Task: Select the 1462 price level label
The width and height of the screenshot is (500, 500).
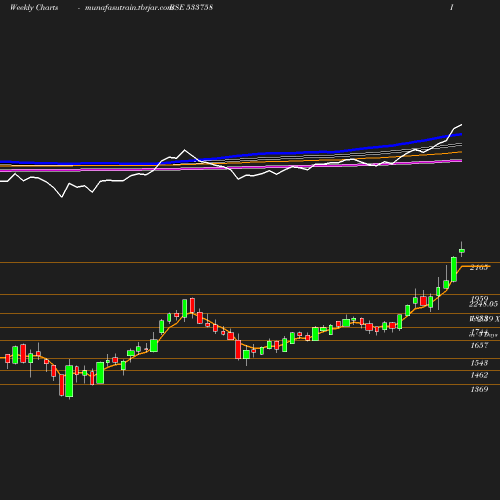Action: (x=479, y=375)
